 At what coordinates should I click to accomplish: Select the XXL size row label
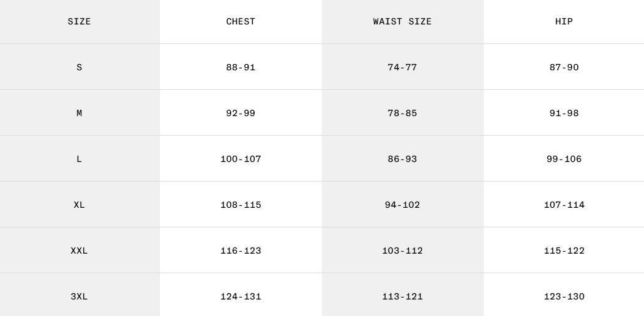[79, 251]
